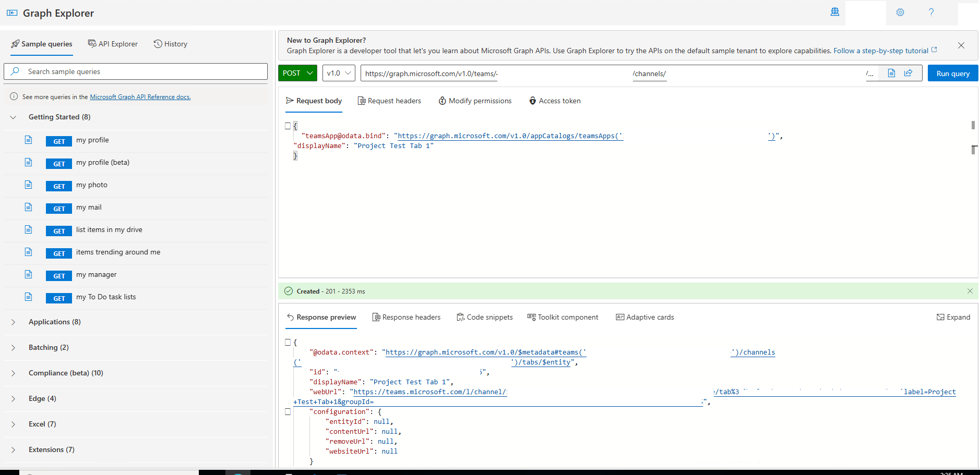Collapse the sidebar via Graph Explorer icon
This screenshot has height=475, width=980.
pyautogui.click(x=12, y=13)
